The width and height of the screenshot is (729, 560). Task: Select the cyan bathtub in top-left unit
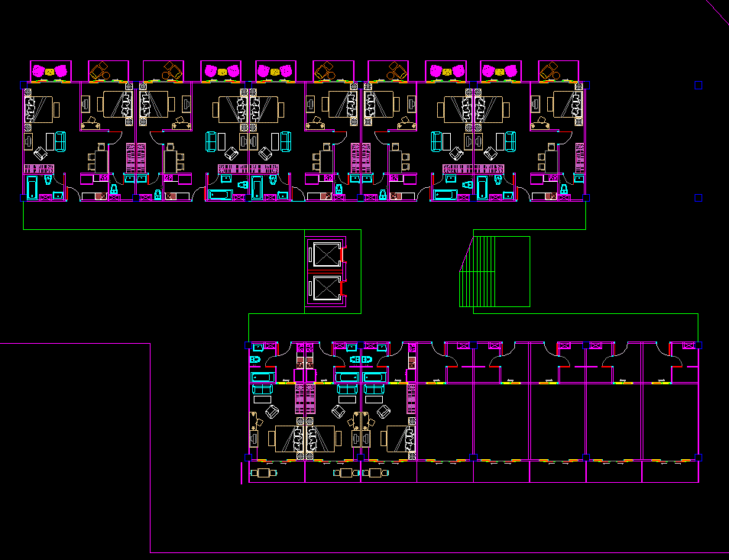click(32, 187)
